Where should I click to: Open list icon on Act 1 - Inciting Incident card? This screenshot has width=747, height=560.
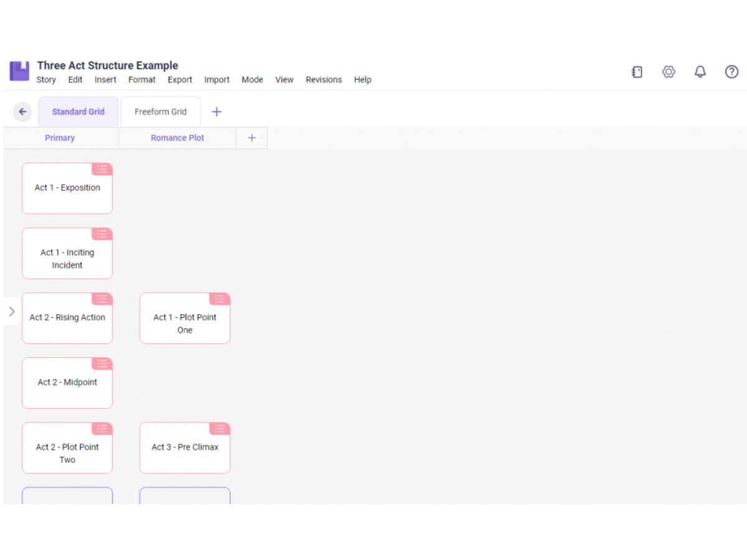102,234
